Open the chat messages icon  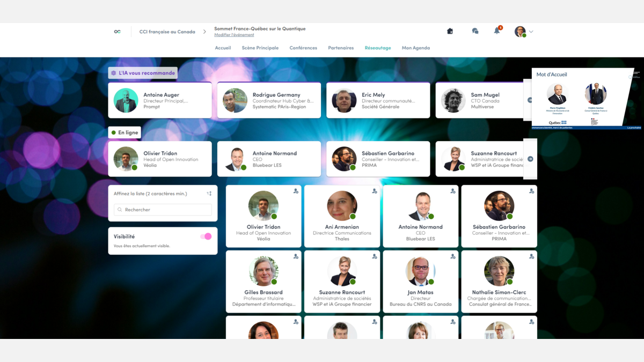coord(475,31)
